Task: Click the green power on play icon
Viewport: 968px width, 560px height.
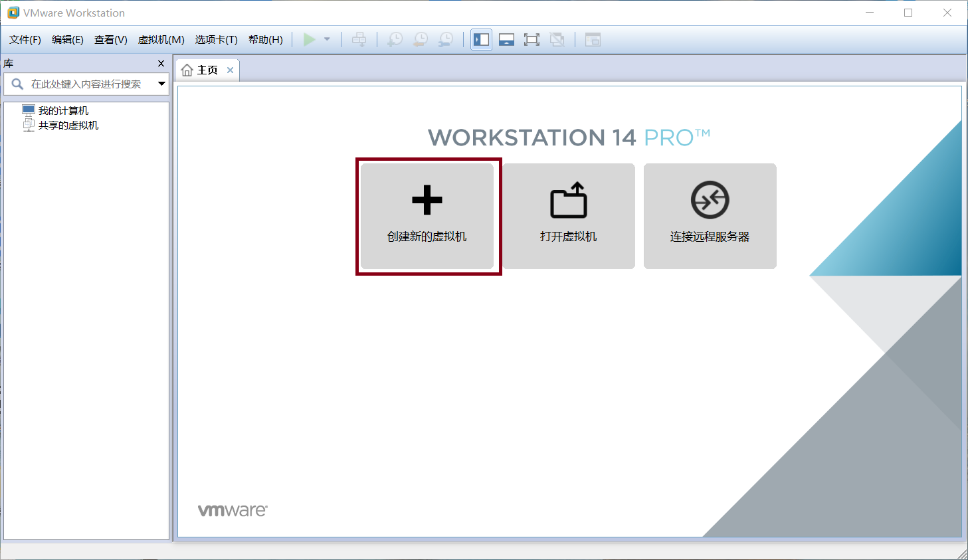Action: click(x=309, y=40)
